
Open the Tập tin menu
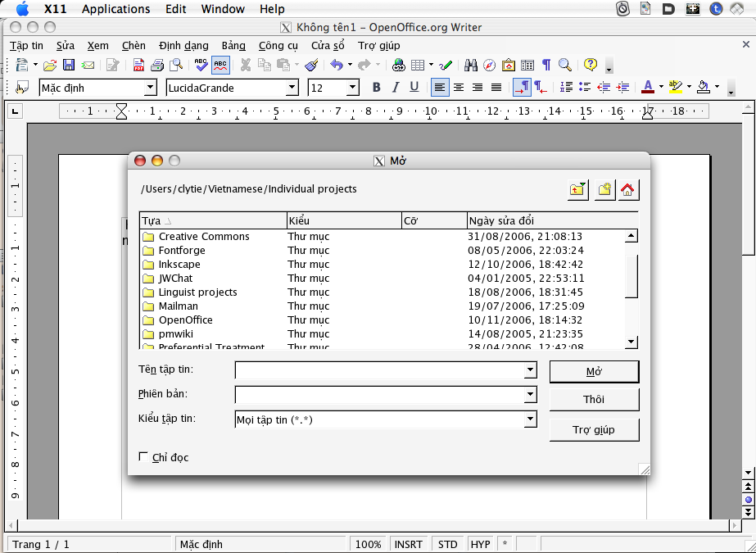coord(26,46)
